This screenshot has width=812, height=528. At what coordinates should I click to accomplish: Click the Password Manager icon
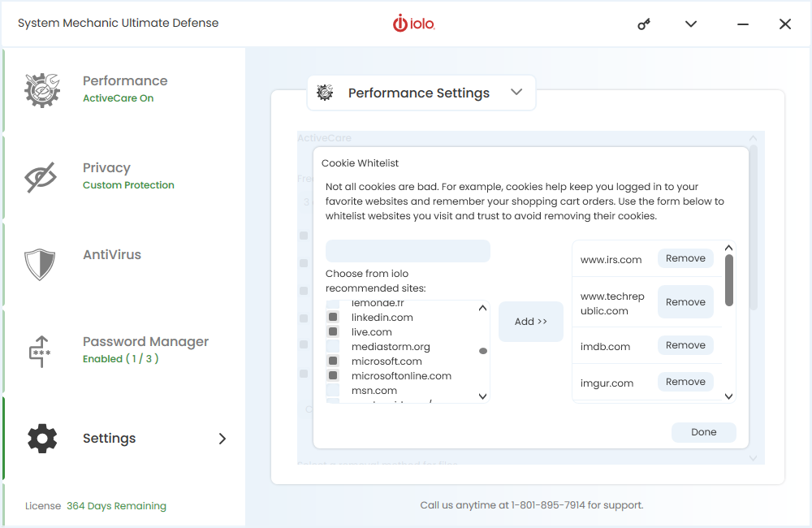(40, 351)
